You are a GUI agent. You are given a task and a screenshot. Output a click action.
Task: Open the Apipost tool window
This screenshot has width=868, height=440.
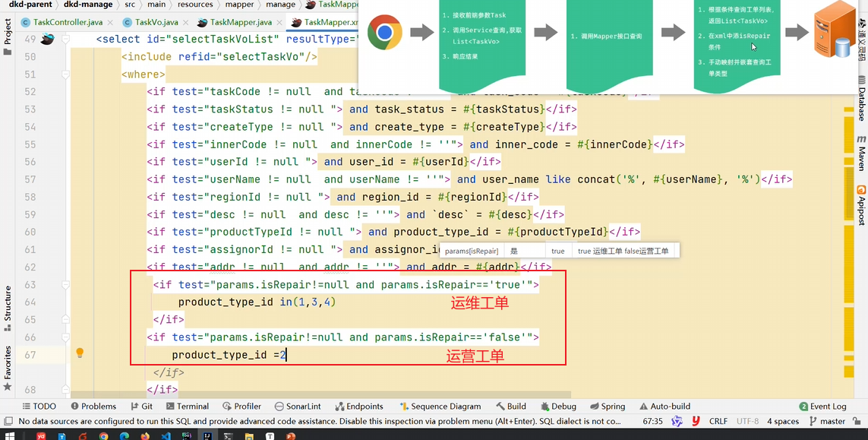861,205
